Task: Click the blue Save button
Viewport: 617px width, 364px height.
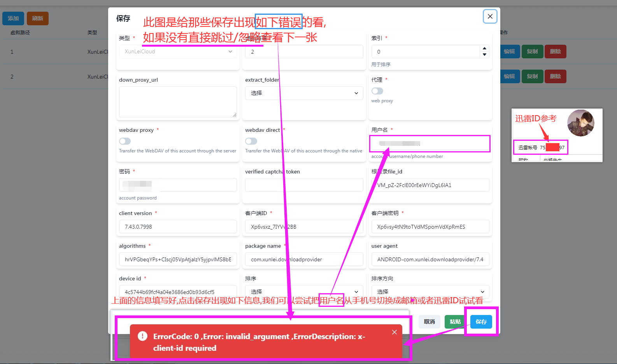Action: (481, 322)
